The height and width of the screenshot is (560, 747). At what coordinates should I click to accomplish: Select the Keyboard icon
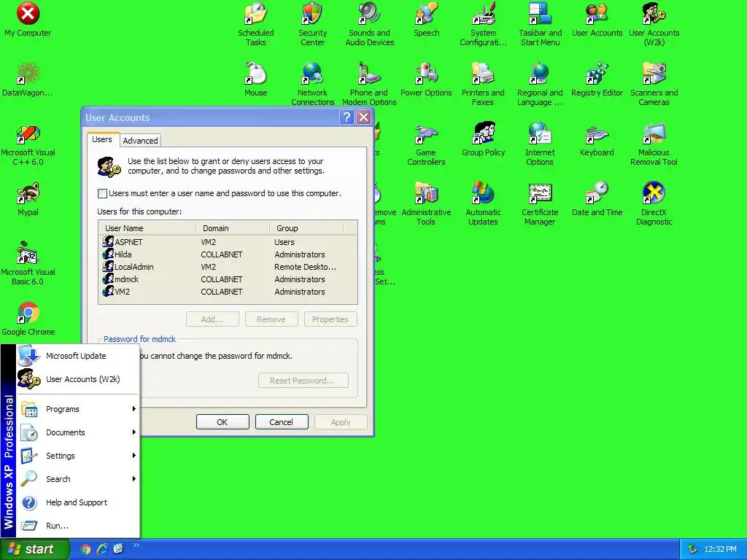click(x=597, y=139)
